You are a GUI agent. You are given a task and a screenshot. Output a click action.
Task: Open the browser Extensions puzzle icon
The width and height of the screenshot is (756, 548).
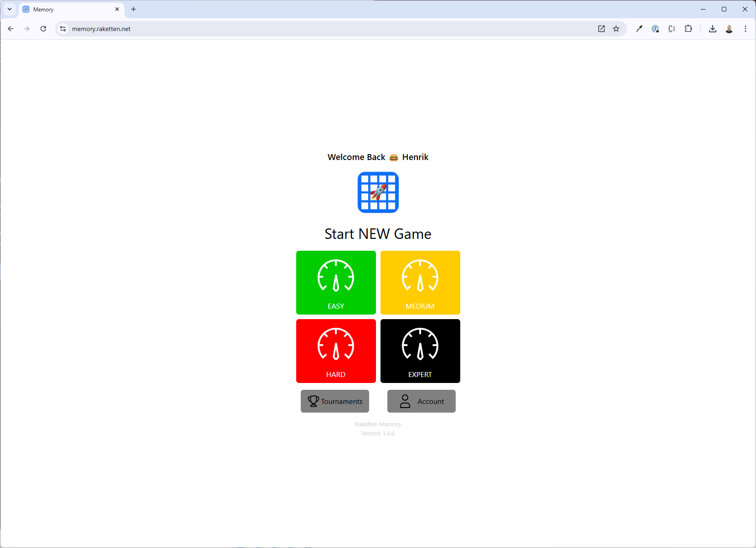coord(688,29)
